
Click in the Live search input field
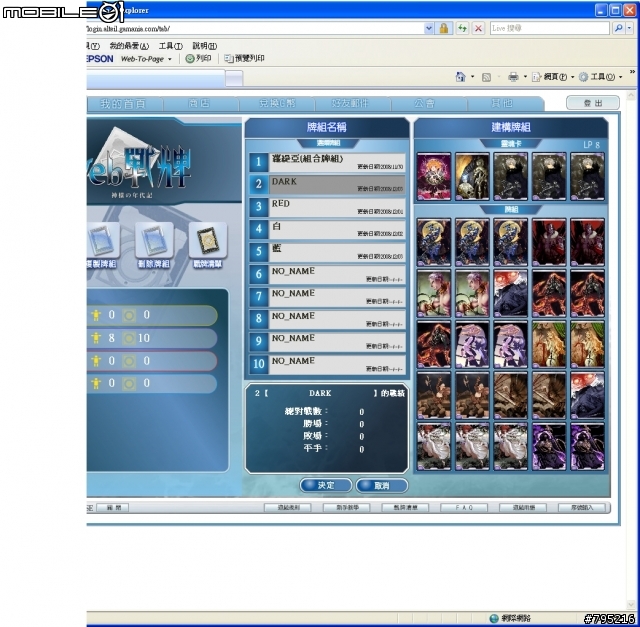tap(549, 28)
